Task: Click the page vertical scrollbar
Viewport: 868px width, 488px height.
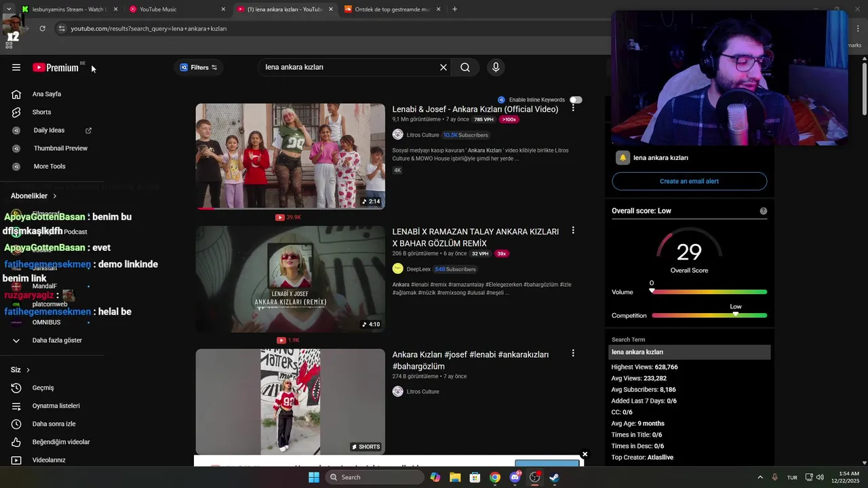Action: click(x=865, y=88)
